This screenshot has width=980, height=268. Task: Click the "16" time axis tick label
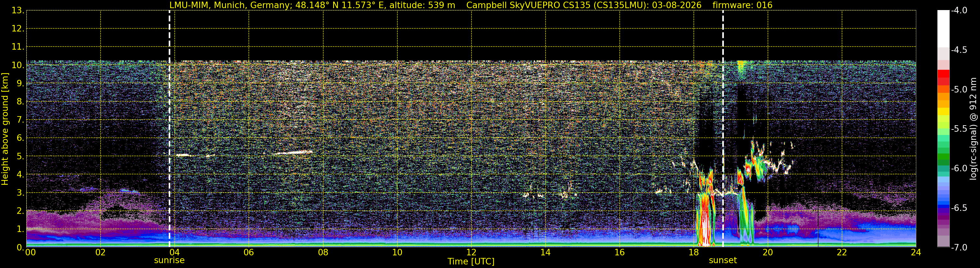tap(620, 252)
